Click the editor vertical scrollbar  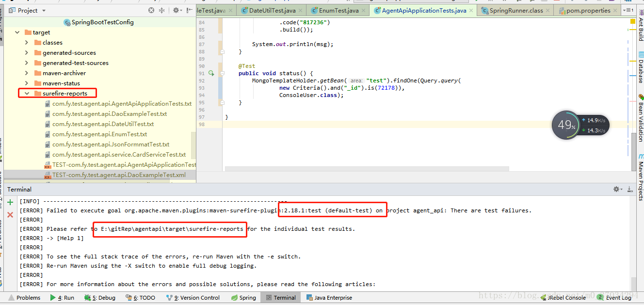(633, 151)
